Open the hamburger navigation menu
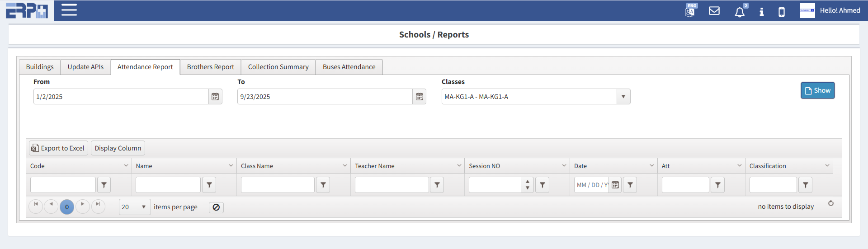Screen dimensions: 868x249 tap(69, 10)
